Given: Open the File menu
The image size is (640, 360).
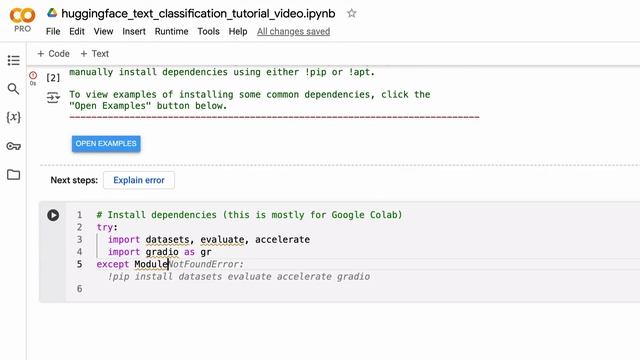Looking at the screenshot, I should coord(53,31).
